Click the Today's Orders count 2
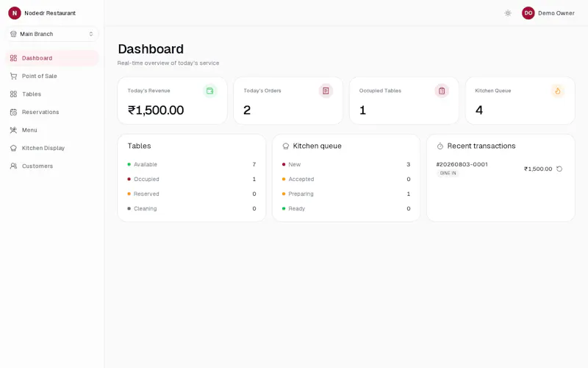This screenshot has height=368, width=588. 247,110
